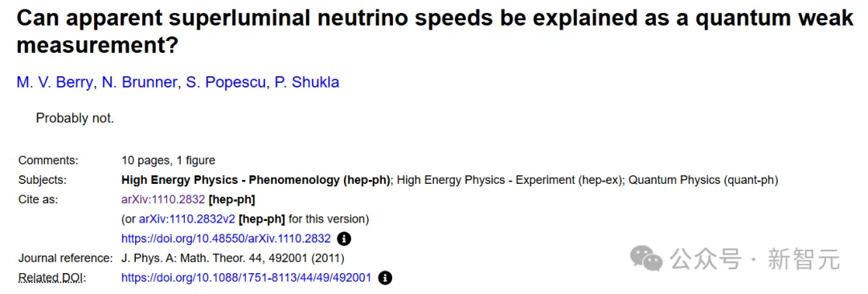Select author S. Popescu link
The width and height of the screenshot is (868, 294).
(x=226, y=83)
